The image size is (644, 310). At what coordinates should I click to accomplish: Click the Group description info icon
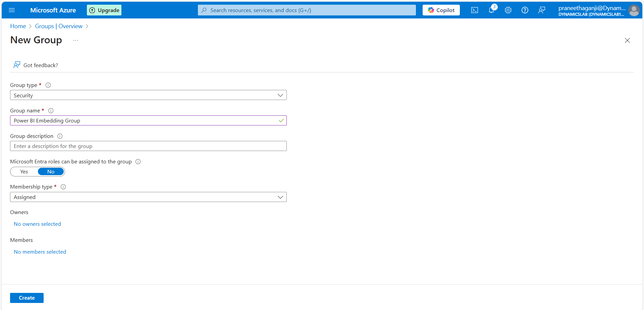pyautogui.click(x=60, y=136)
